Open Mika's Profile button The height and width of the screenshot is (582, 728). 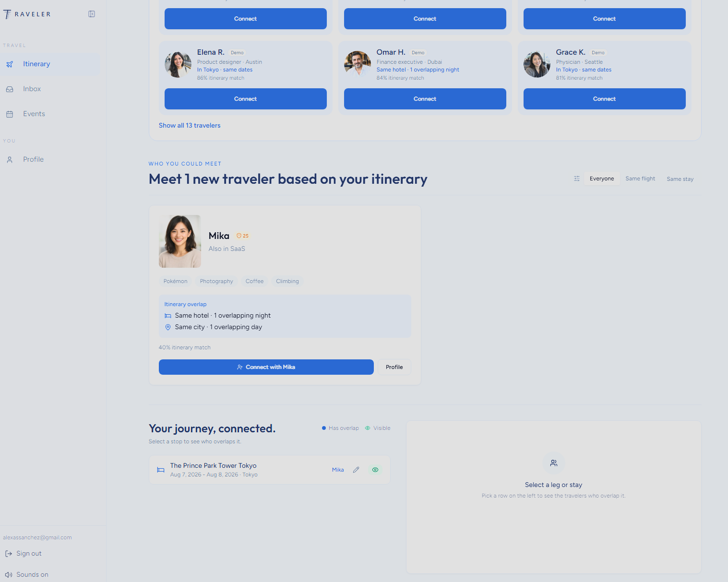pyautogui.click(x=394, y=367)
